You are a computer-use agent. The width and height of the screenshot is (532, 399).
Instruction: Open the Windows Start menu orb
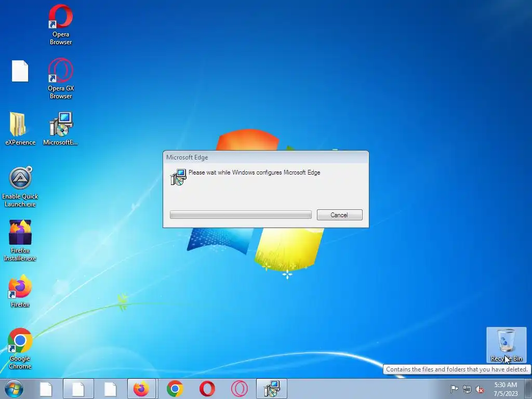(x=14, y=389)
